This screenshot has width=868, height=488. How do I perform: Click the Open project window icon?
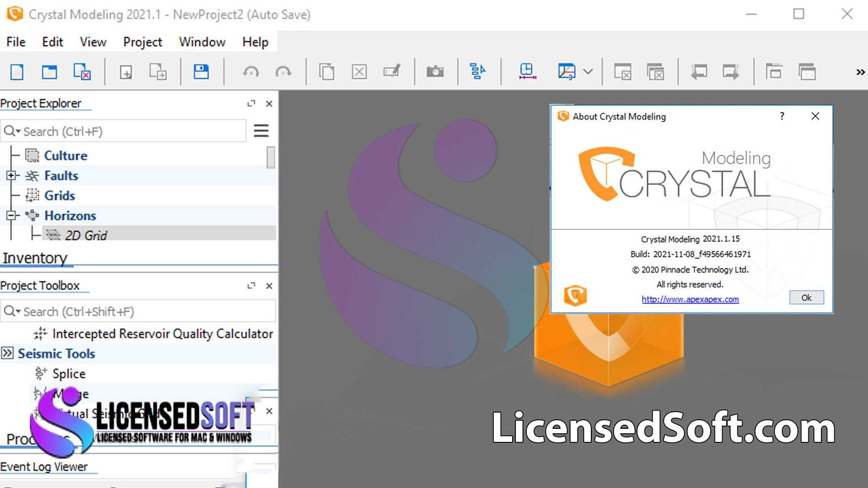point(49,72)
